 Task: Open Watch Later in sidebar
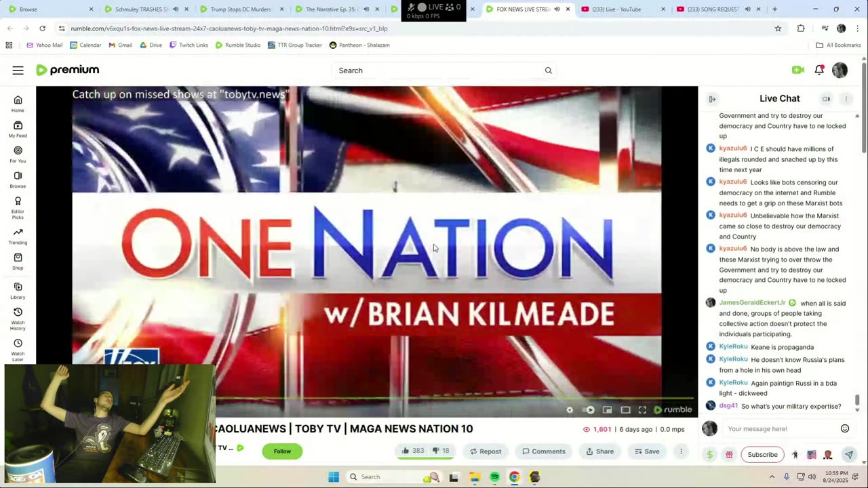click(x=18, y=350)
